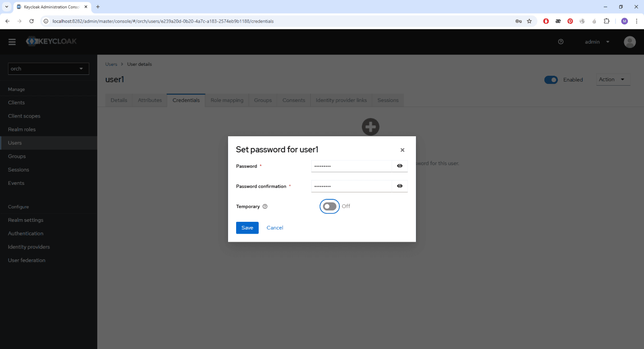Show the Password field characters

click(400, 166)
